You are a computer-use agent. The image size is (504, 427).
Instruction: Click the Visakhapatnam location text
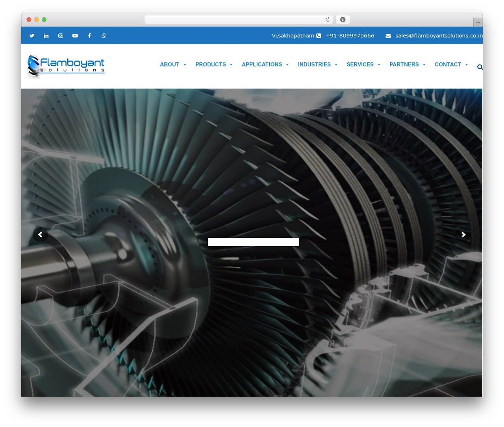tap(293, 35)
